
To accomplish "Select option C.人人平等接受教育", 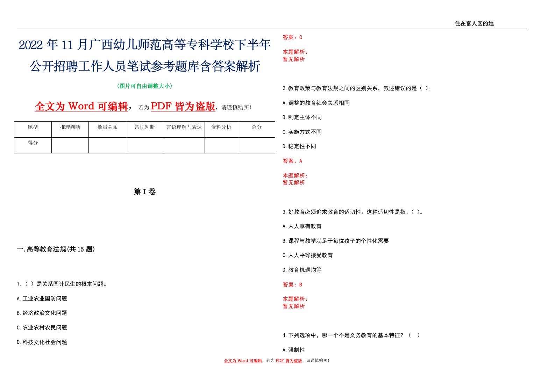I will click(x=308, y=255).
